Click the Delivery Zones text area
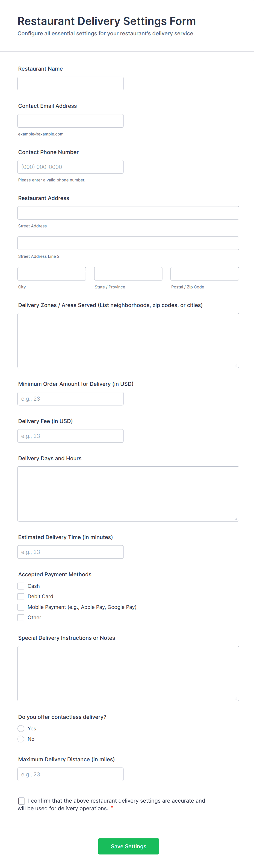Viewport: 254px width, 868px height. click(x=128, y=340)
